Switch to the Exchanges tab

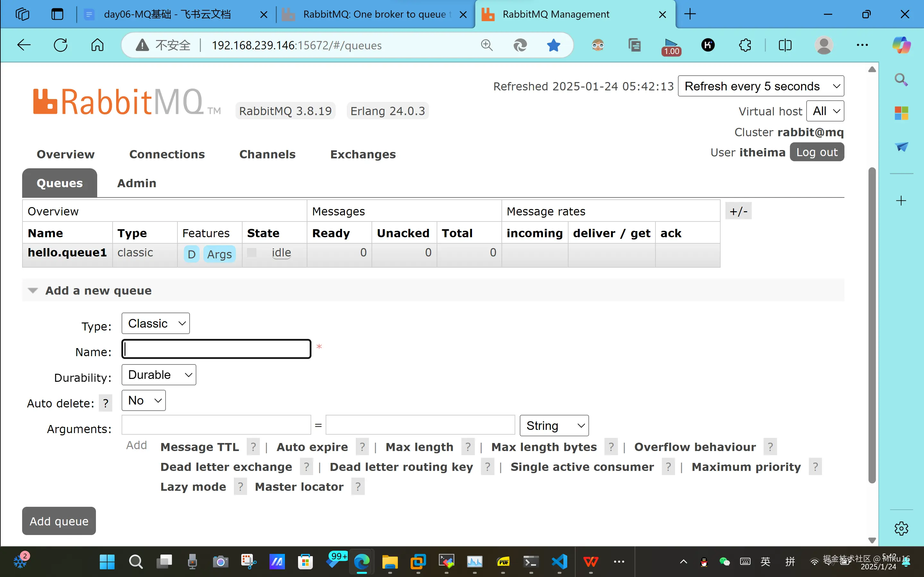(363, 154)
